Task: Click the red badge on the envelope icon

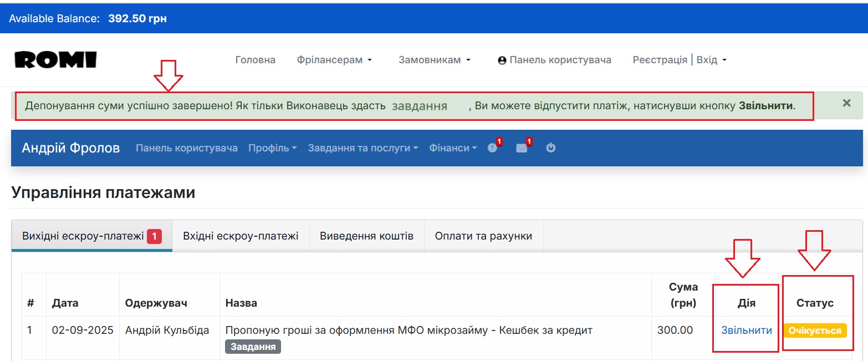Action: tap(528, 141)
